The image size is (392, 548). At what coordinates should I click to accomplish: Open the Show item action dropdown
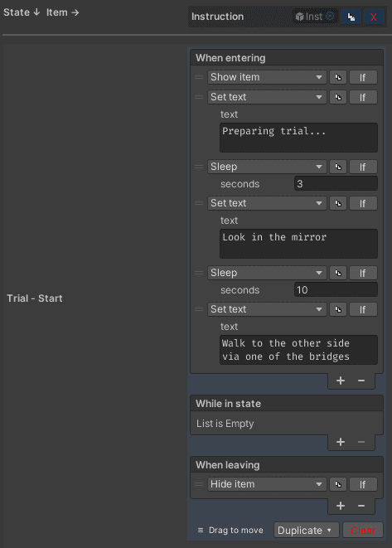[267, 77]
